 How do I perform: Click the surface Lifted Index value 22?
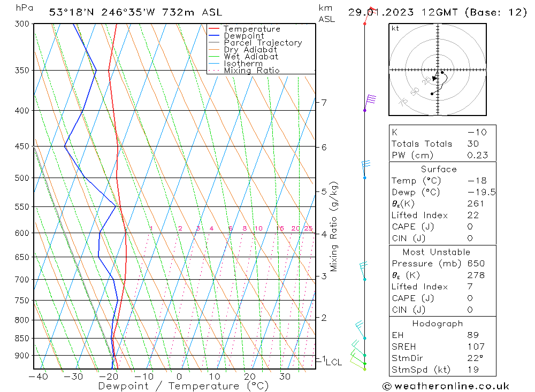473,216
